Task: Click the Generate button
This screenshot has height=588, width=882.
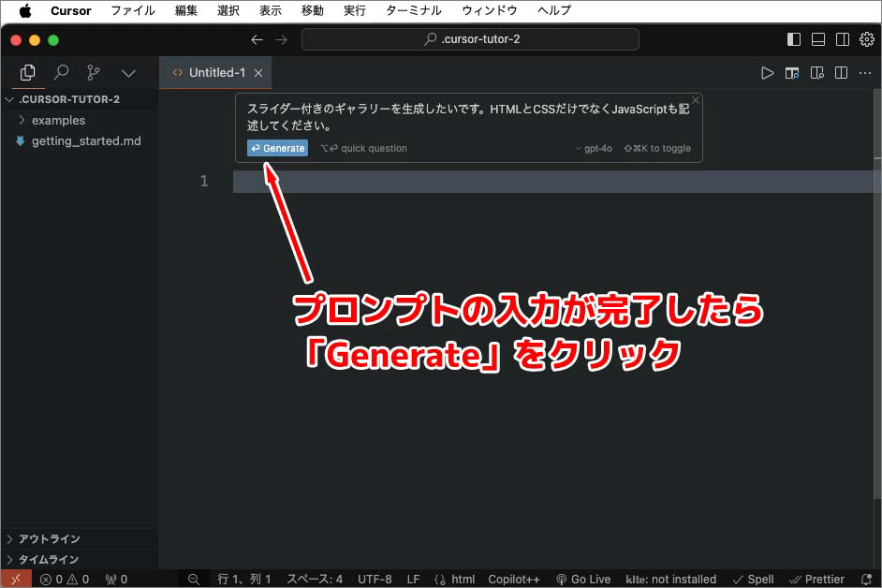Action: (x=277, y=148)
